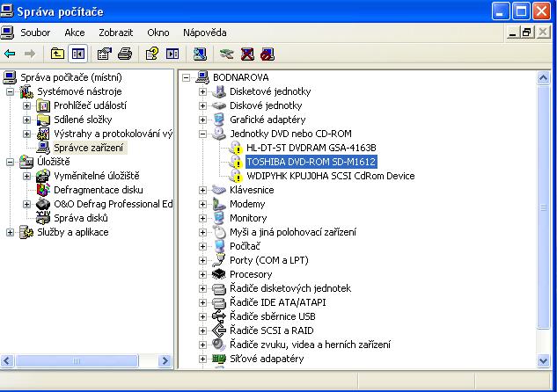The height and width of the screenshot is (392, 557).
Task: Select Řadiče zvuku, videa a herních zařízení
Action: [x=310, y=345]
